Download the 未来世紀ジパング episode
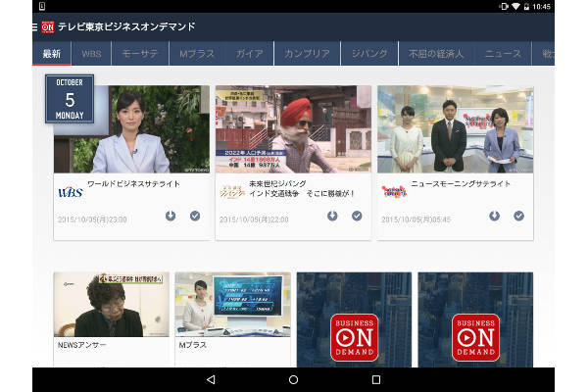The height and width of the screenshot is (392, 588). click(x=332, y=216)
